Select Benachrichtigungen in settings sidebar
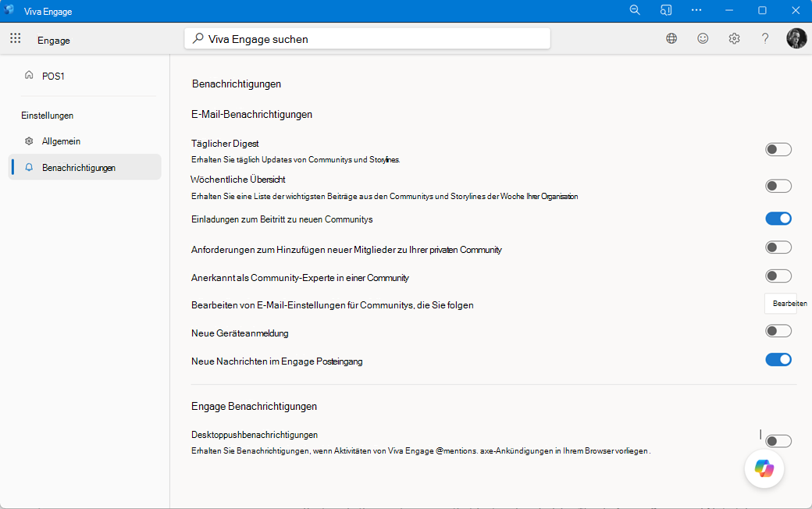Viewport: 812px width, 509px height. point(84,167)
